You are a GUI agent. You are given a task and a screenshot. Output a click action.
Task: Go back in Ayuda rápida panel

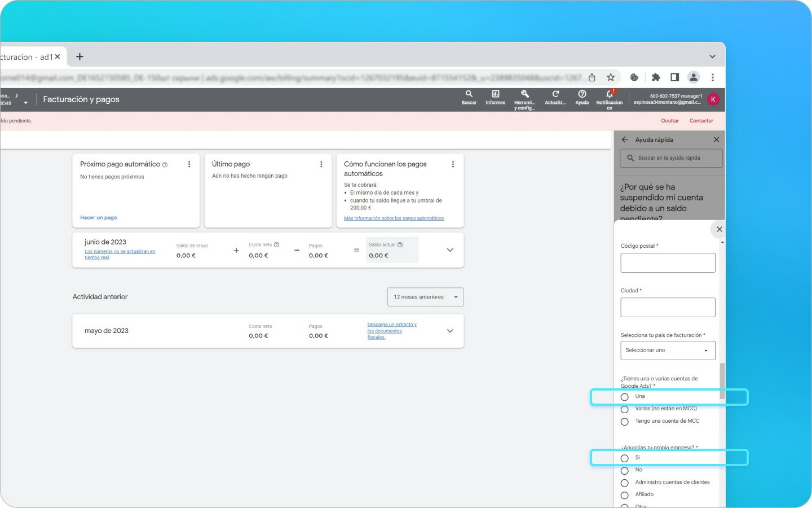pos(625,139)
